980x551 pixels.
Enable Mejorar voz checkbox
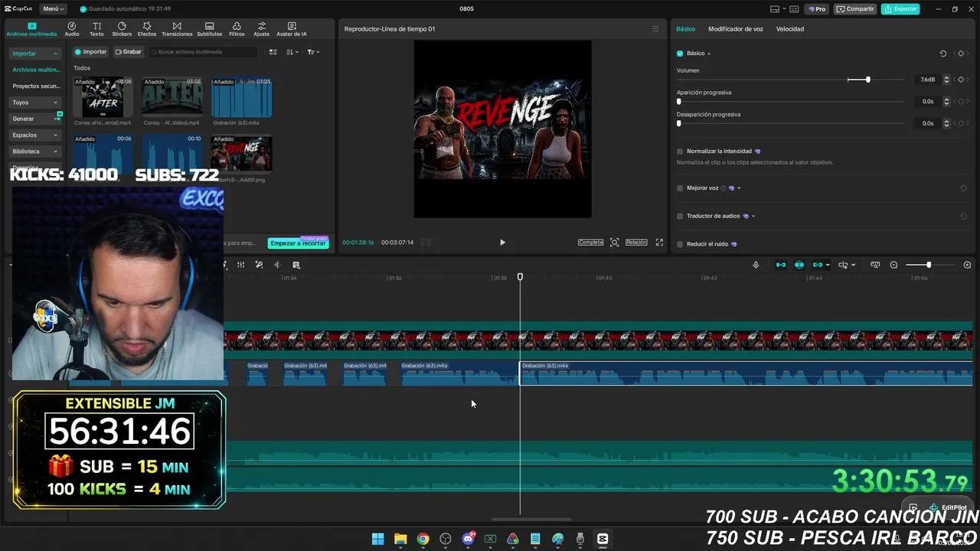tap(680, 188)
